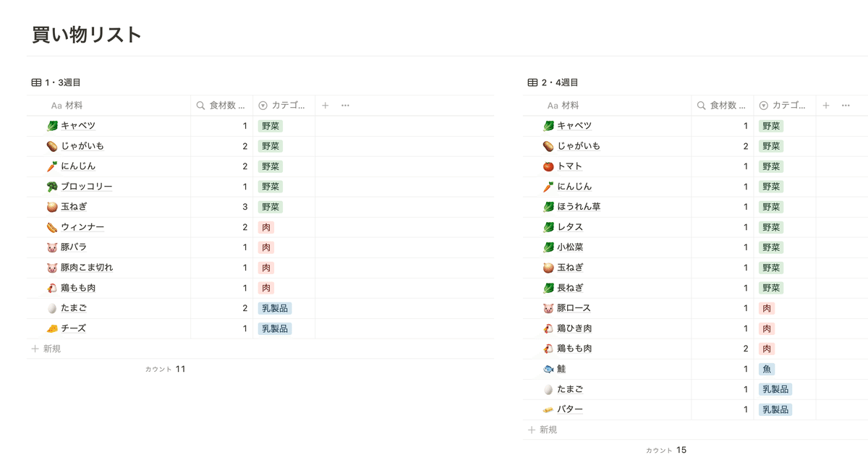Click the broccoli icon beside ブロッコリー
Viewport: 868px width, 468px height.
(x=52, y=187)
